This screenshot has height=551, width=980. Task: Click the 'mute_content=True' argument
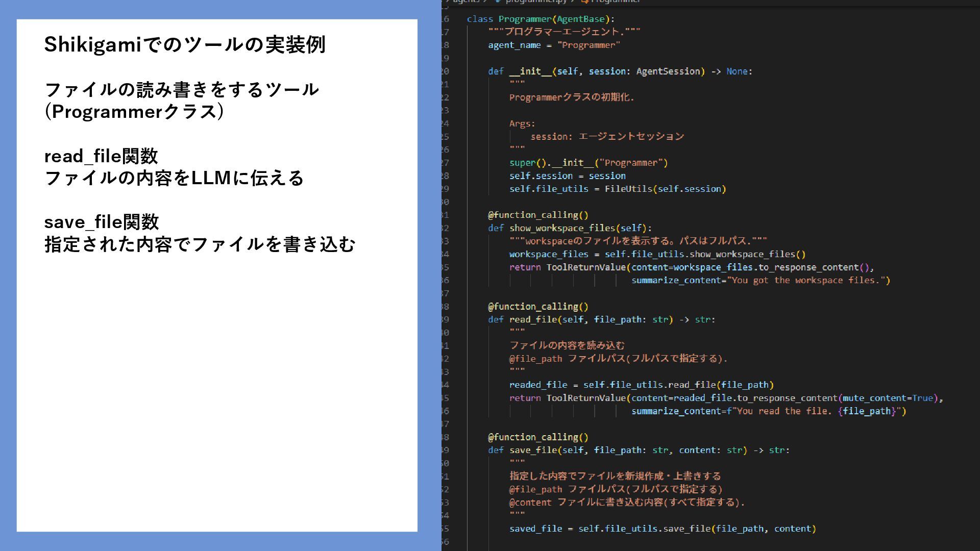click(888, 398)
